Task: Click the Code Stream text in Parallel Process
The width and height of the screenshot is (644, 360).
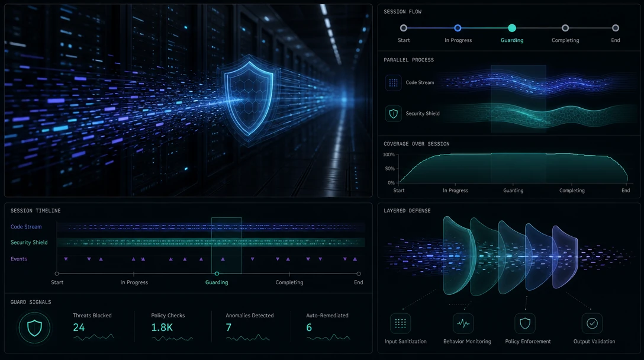Action: click(x=420, y=83)
